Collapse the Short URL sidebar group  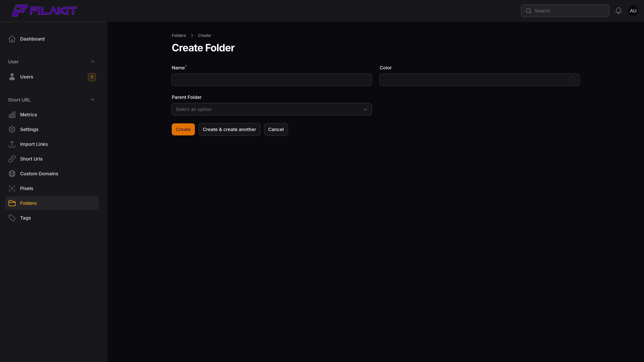pyautogui.click(x=92, y=100)
